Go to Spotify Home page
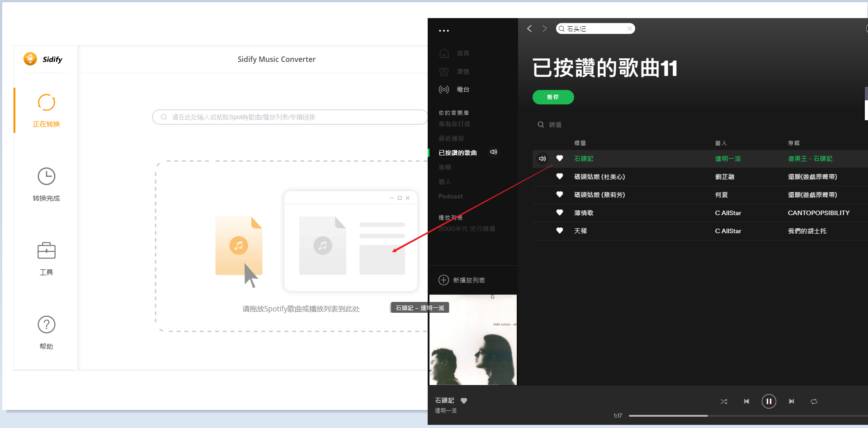Viewport: 868px width, 428px height. click(454, 53)
